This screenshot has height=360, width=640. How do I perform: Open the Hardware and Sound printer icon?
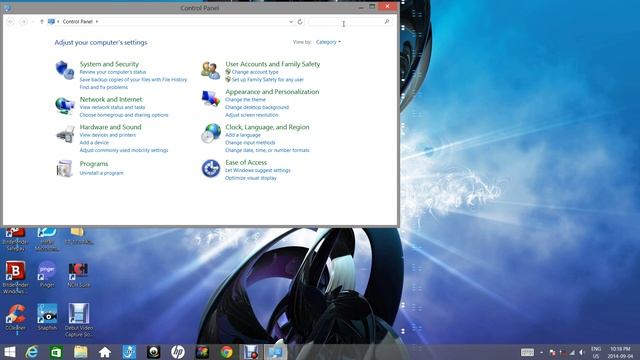click(x=65, y=134)
